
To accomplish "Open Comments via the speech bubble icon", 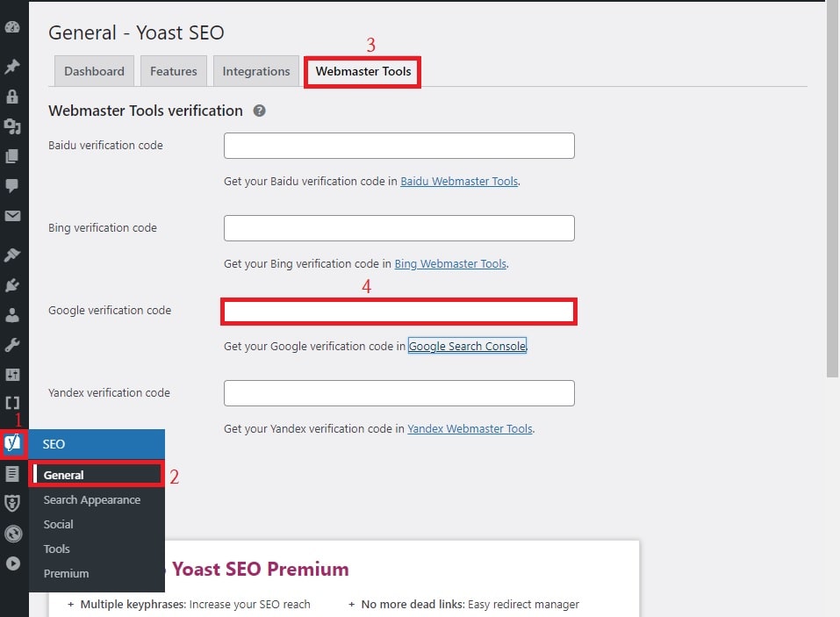I will (12, 186).
